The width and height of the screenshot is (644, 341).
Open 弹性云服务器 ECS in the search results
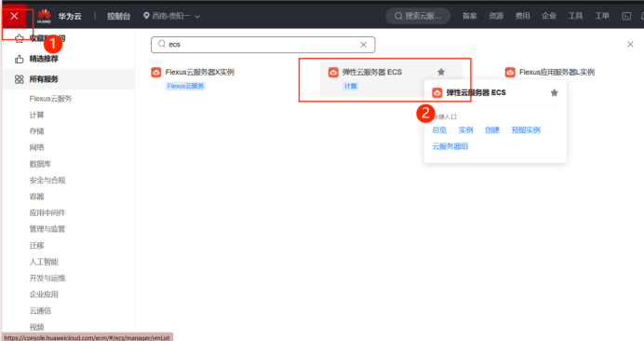point(372,72)
